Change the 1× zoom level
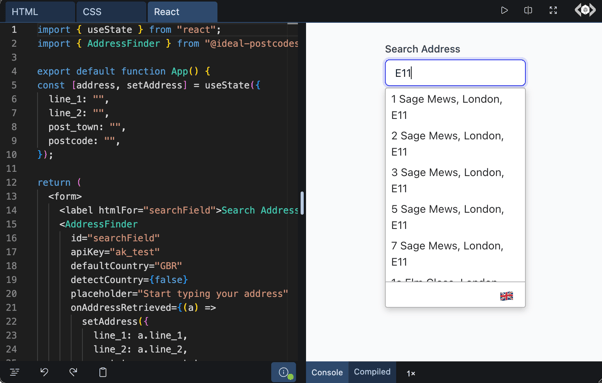 (x=411, y=373)
